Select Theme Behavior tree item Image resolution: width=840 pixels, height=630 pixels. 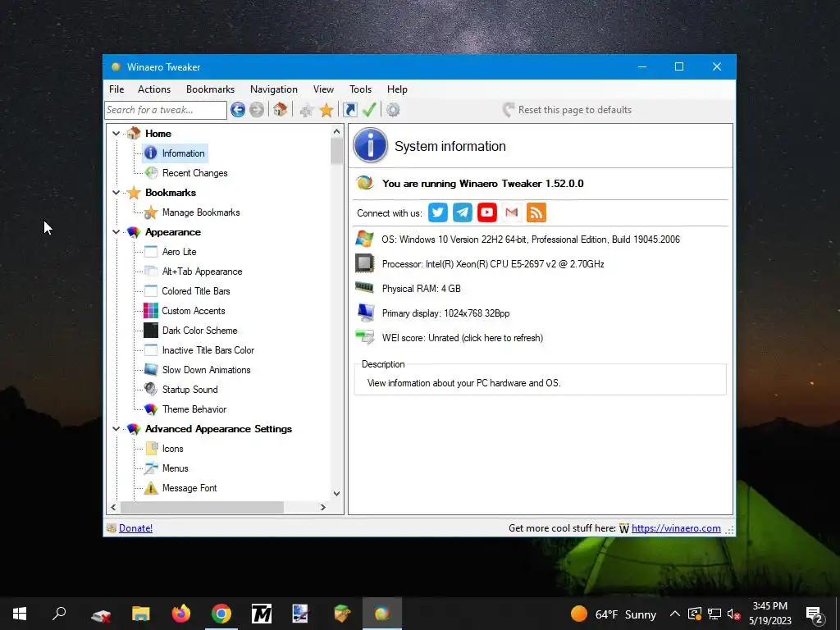coord(194,409)
